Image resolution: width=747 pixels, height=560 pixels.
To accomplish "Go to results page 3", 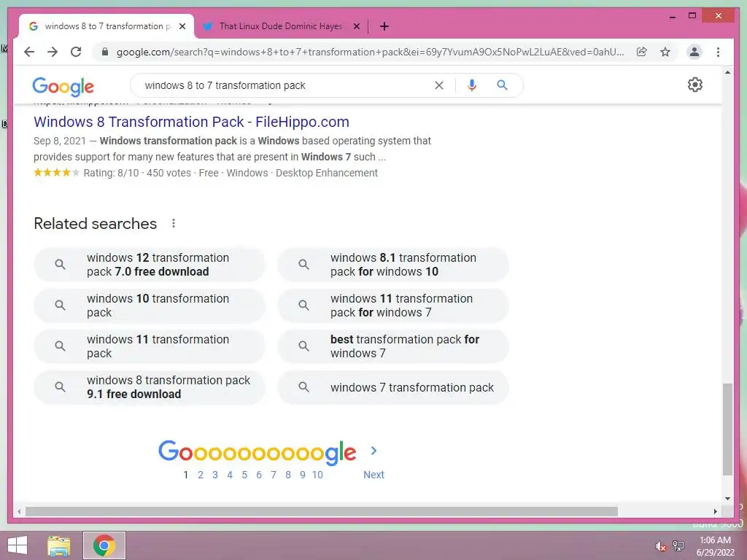I will click(215, 475).
